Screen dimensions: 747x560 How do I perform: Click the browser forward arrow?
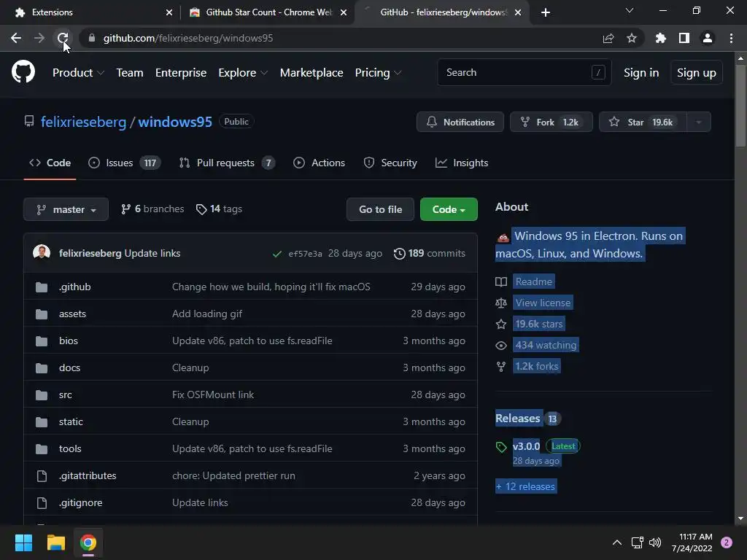click(x=39, y=38)
